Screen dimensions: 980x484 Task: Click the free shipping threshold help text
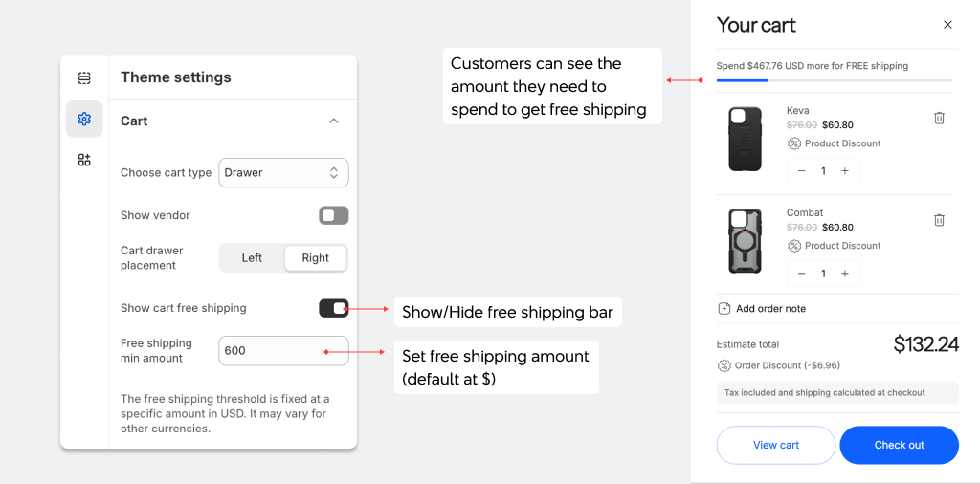pos(225,413)
